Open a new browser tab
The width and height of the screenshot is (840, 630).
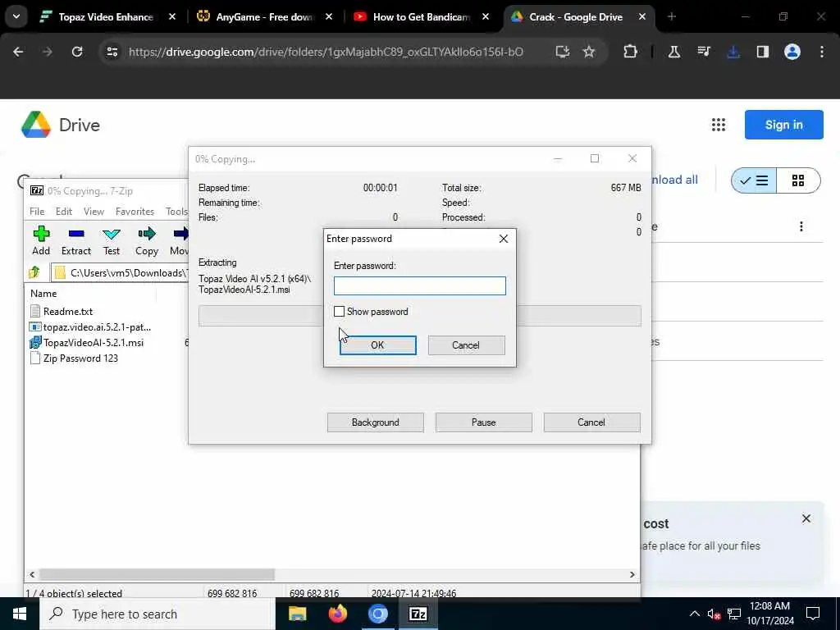(x=672, y=17)
